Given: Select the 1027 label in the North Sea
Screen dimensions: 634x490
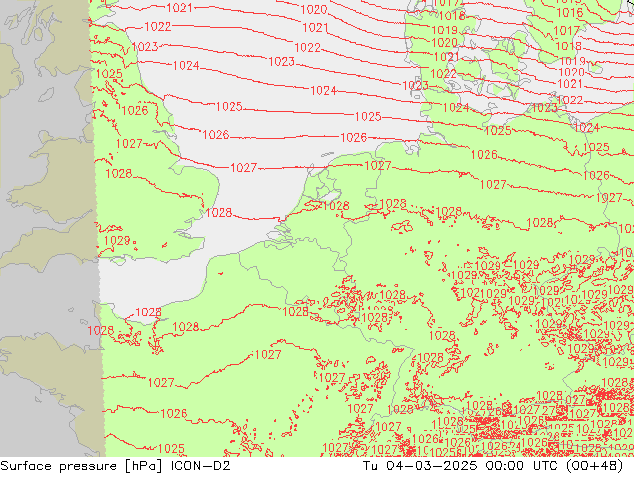Looking at the screenshot, I should [243, 167].
